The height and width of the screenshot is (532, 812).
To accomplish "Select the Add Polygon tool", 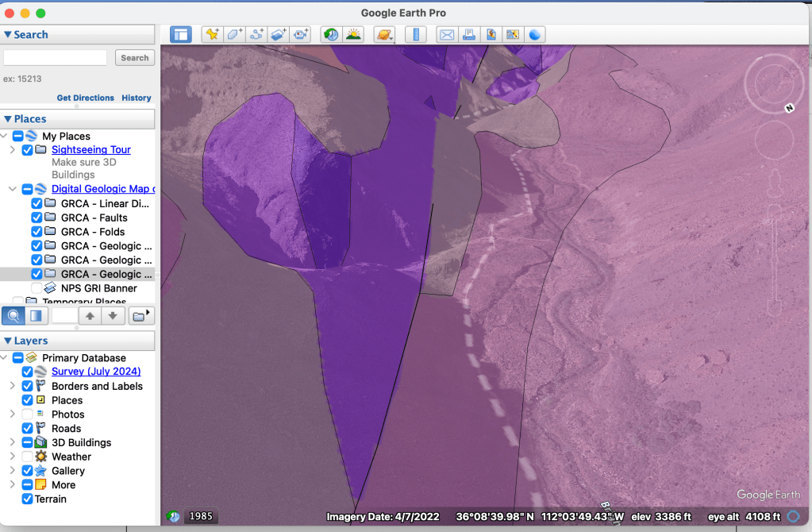I will (234, 35).
